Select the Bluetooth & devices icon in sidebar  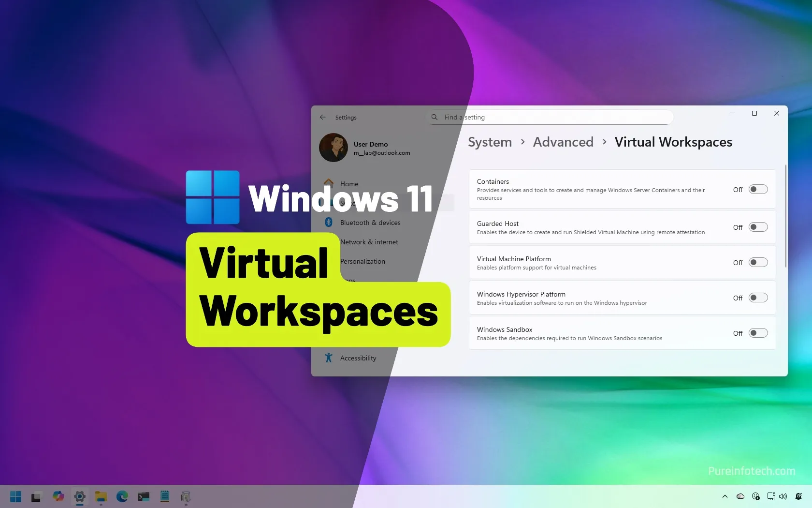click(x=328, y=223)
